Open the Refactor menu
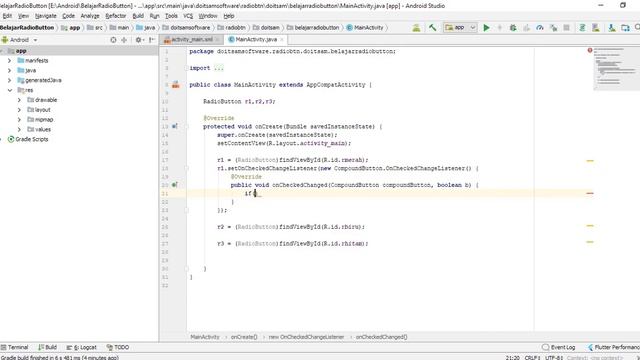The image size is (640, 360). point(116,16)
